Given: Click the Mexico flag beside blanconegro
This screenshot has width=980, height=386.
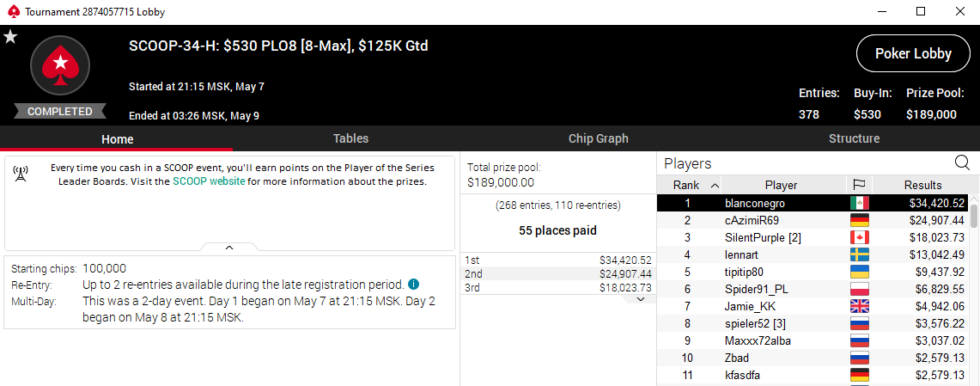Looking at the screenshot, I should (x=858, y=203).
